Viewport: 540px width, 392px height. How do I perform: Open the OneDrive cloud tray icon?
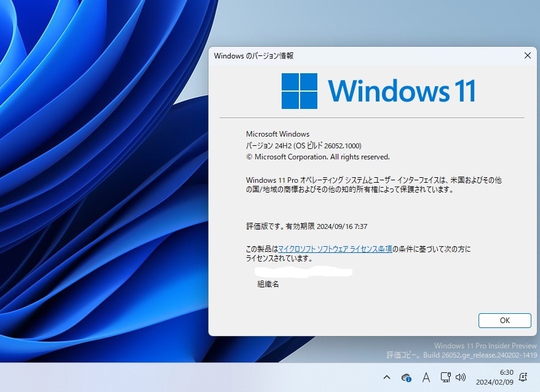[407, 378]
